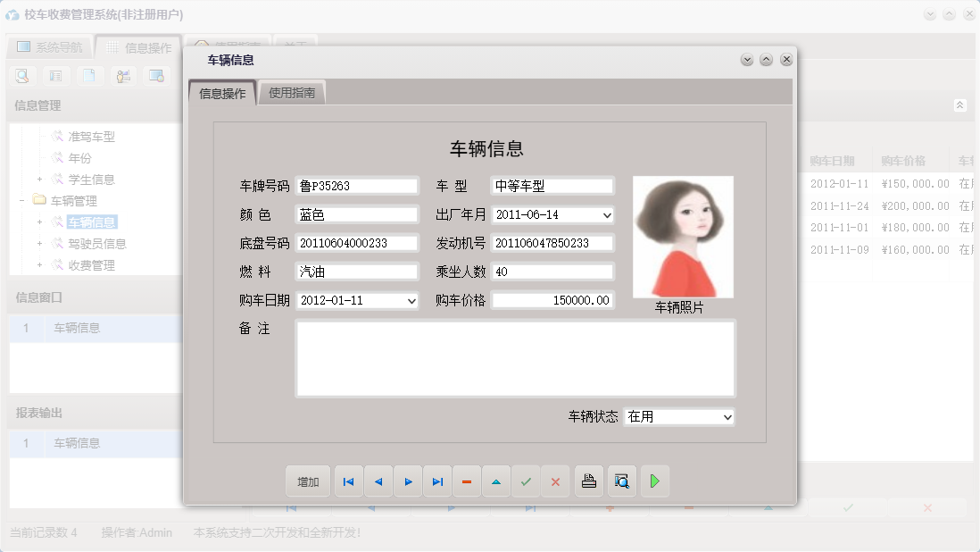Go to the next record using blue arrow
The height and width of the screenshot is (552, 980).
pyautogui.click(x=408, y=481)
